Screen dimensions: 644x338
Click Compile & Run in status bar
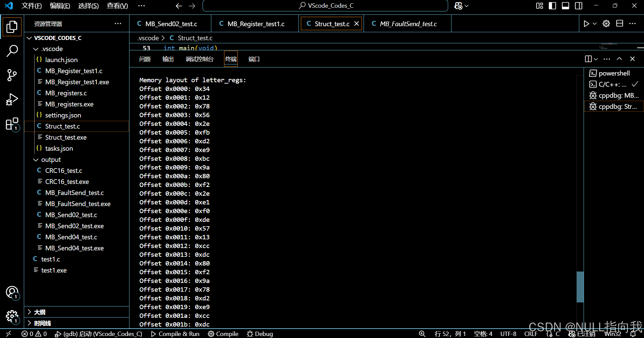point(175,334)
